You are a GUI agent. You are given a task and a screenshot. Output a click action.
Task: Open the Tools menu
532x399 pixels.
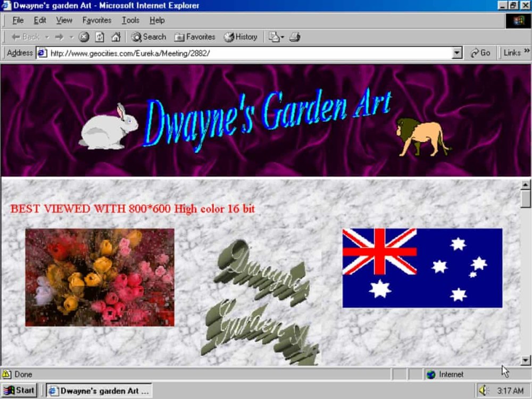(131, 20)
